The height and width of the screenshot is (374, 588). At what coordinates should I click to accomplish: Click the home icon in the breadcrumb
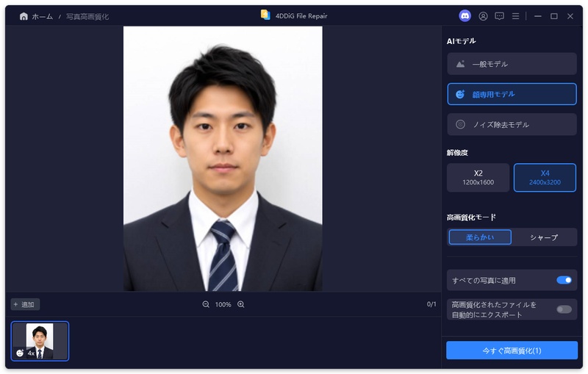click(24, 16)
